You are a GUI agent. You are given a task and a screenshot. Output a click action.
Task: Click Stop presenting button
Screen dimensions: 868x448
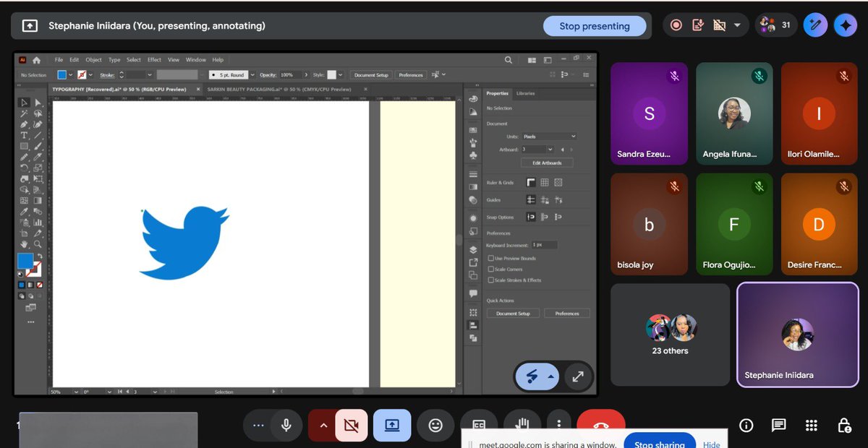595,26
